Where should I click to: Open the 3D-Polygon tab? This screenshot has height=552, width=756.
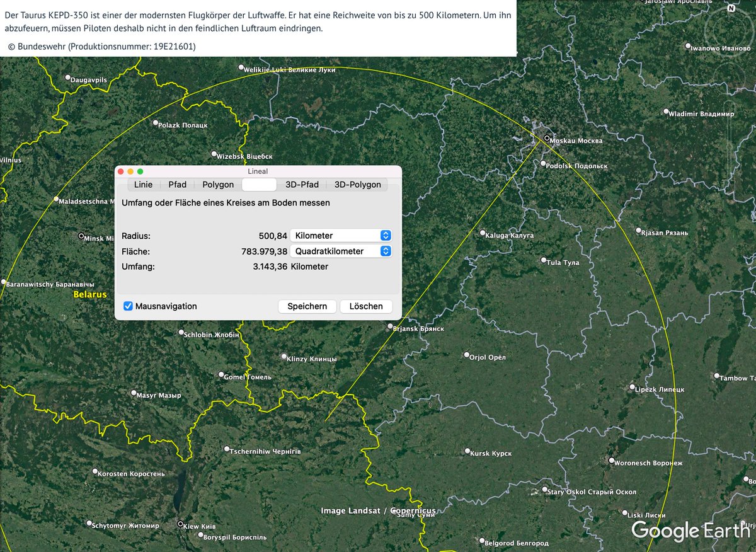click(357, 185)
